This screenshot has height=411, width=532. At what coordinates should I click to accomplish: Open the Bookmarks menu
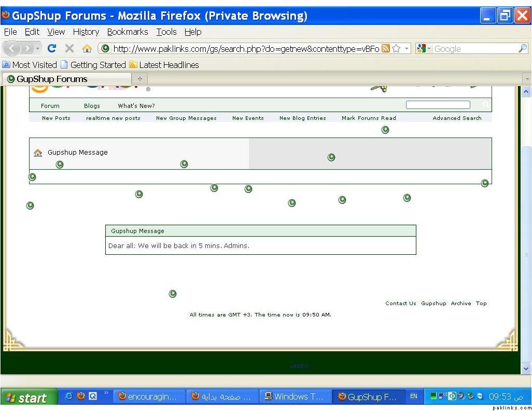(127, 32)
